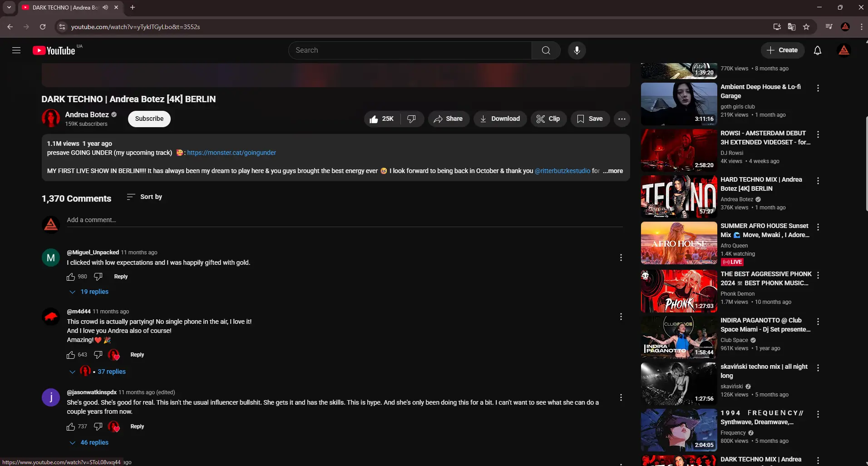Open the monster.cat/goingunder link
Screen dimensions: 868x466
232,153
